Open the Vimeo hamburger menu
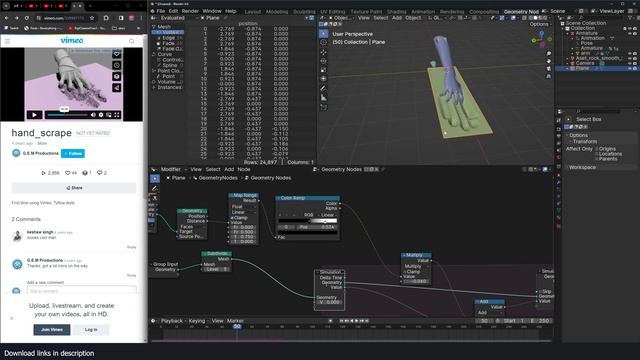This screenshot has height=360, width=640. [7, 41]
